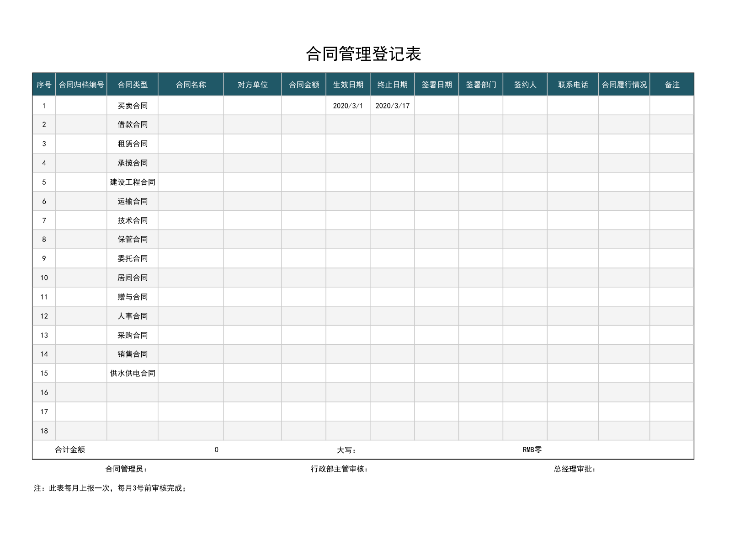756x535 pixels.
Task: Click row number 16 cell
Action: click(44, 392)
